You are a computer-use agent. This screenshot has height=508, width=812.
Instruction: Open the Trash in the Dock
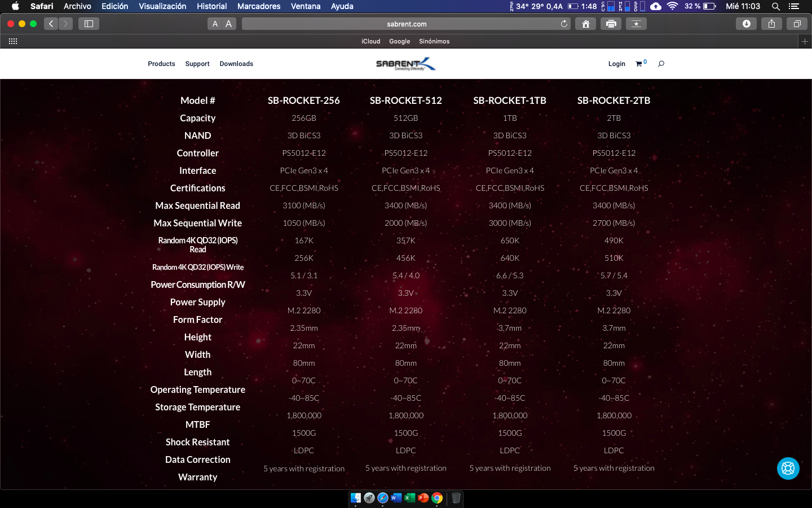tap(456, 498)
